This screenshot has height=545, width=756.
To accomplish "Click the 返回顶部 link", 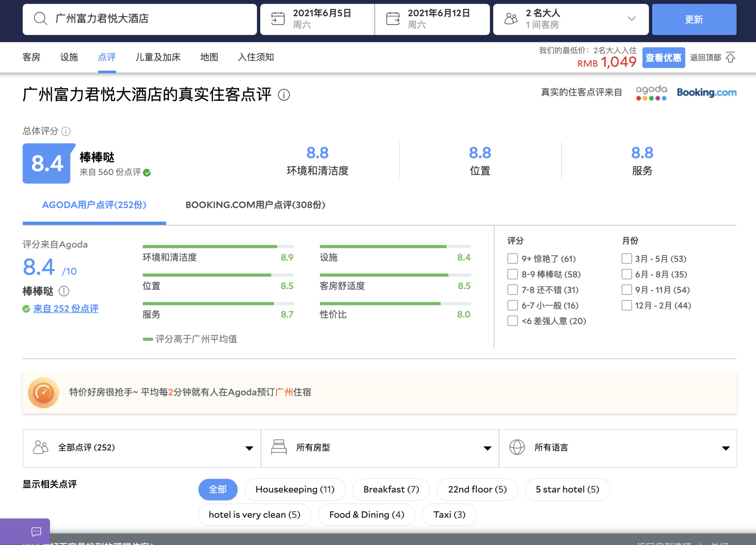I will pyautogui.click(x=705, y=57).
